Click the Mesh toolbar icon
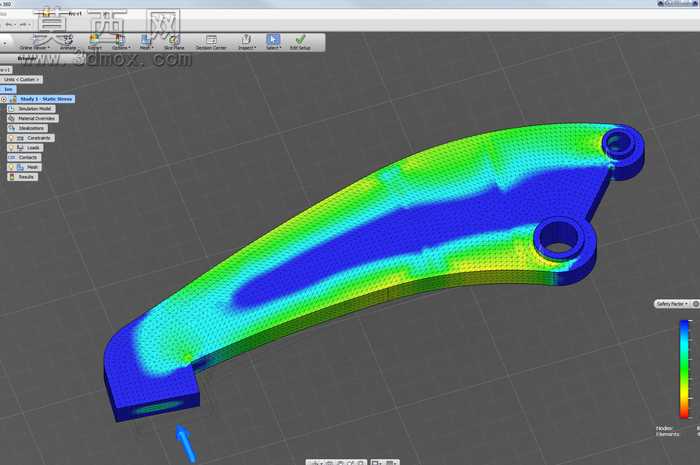This screenshot has width=700, height=465. point(146,39)
